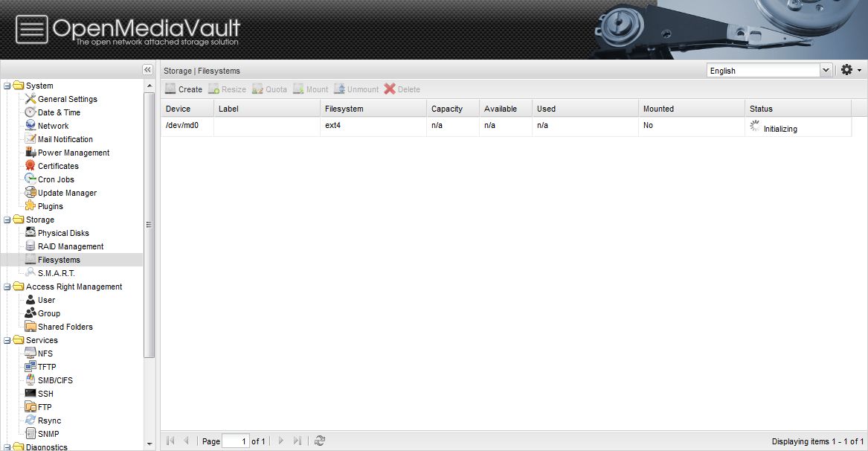Go to last page button
Viewport: 868px width, 451px height.
[x=298, y=441]
